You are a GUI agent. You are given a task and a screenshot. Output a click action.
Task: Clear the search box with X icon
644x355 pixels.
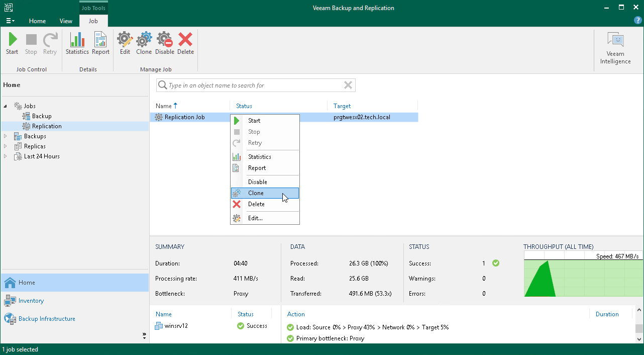click(348, 85)
